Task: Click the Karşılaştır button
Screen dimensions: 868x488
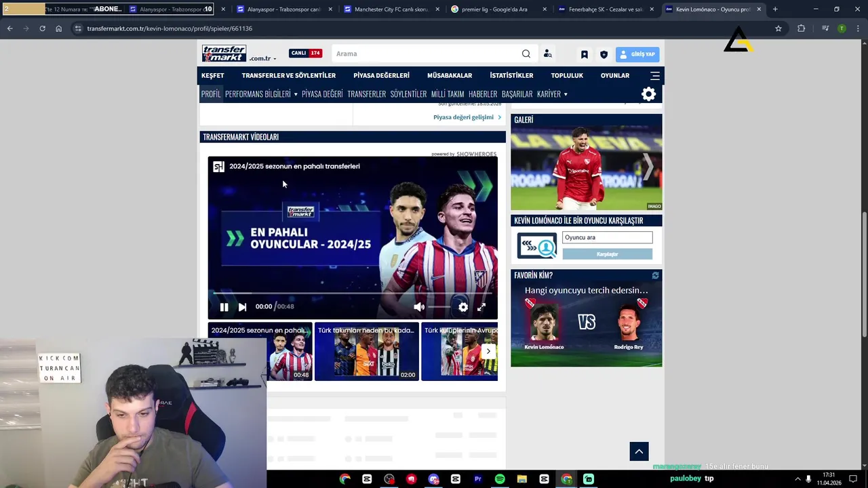Action: click(607, 254)
